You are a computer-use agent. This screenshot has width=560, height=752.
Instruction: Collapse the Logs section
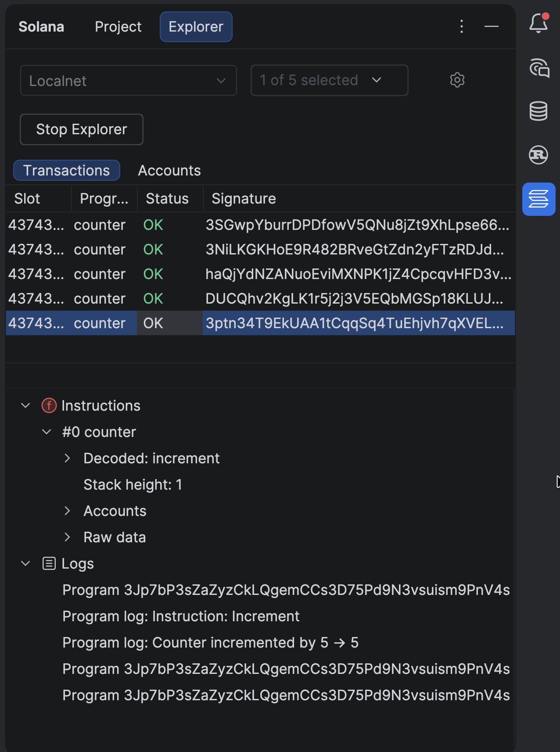(x=26, y=563)
